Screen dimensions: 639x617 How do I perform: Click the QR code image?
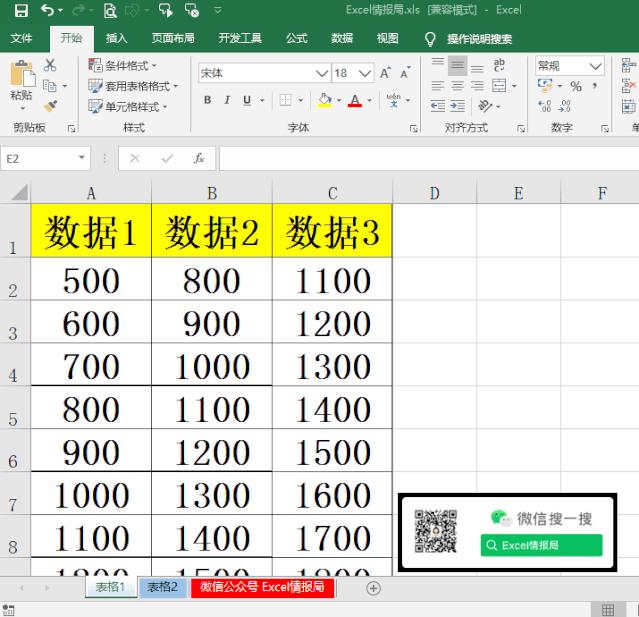click(436, 531)
